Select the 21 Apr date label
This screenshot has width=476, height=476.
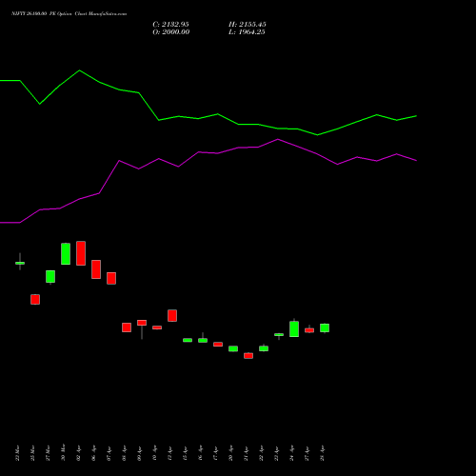[246, 453]
